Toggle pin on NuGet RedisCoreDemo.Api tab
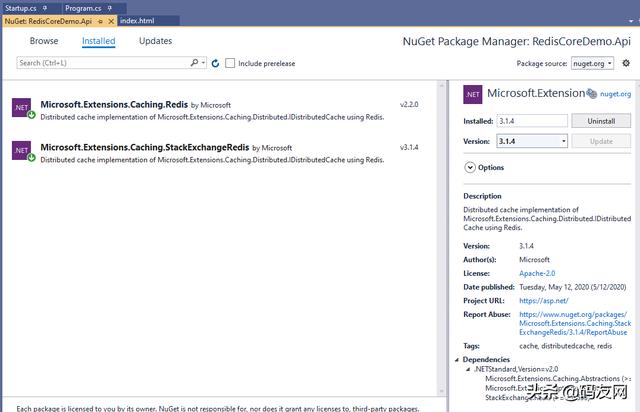Viewport: 640px width, 412px height. coord(100,21)
